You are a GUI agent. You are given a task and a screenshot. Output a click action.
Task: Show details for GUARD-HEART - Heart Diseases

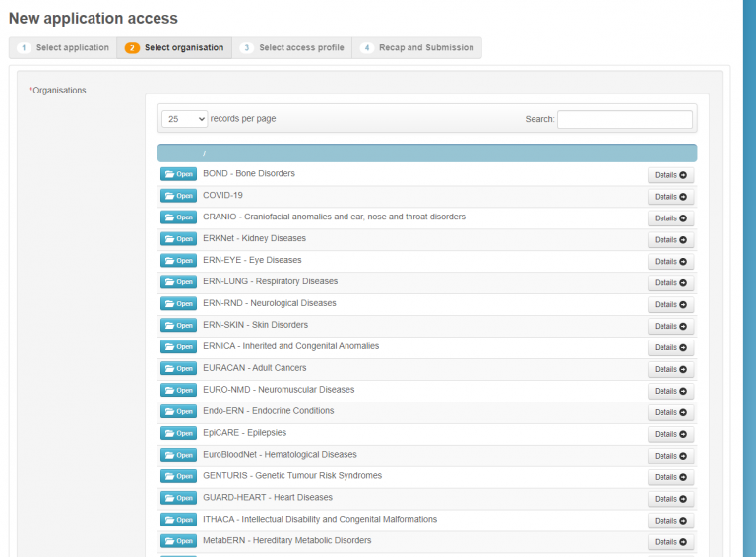click(670, 499)
